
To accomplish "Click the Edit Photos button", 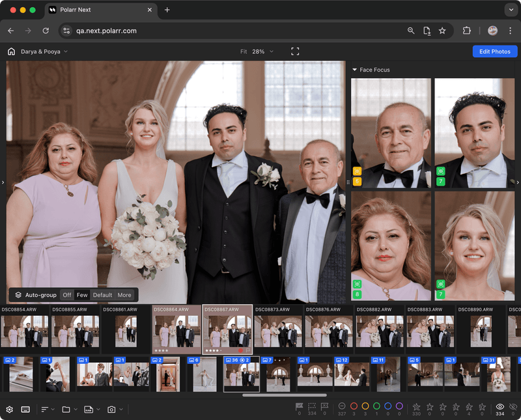I will (494, 51).
